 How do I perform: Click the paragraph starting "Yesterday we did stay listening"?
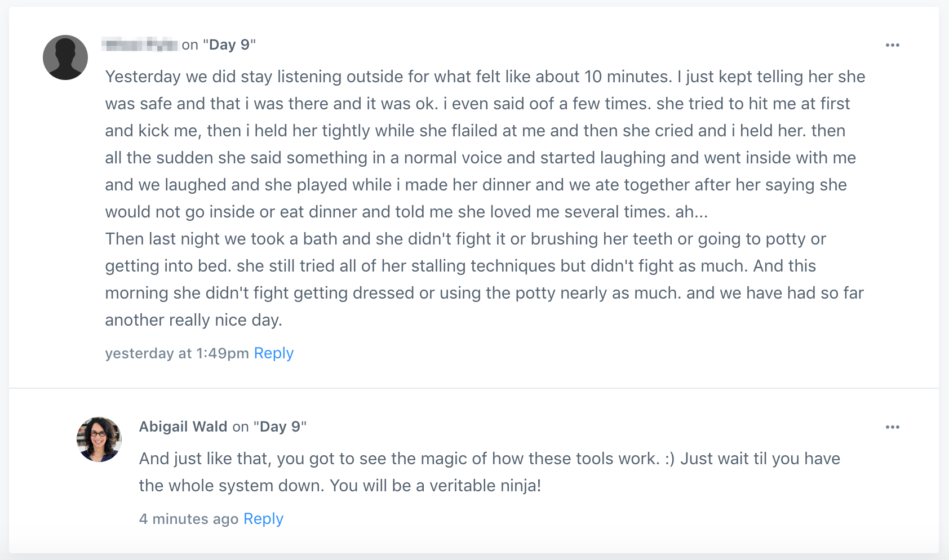pos(485,77)
